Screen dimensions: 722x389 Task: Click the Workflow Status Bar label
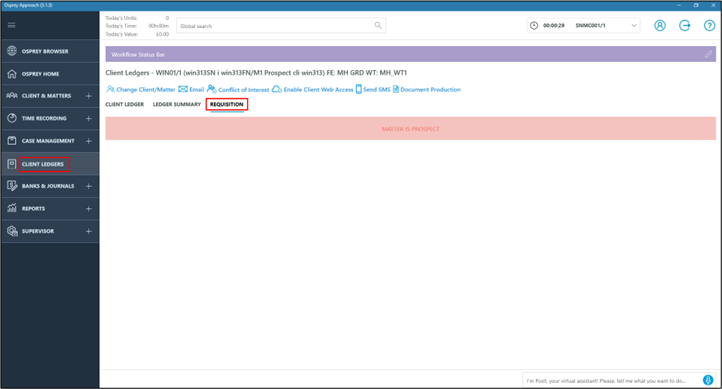point(138,54)
